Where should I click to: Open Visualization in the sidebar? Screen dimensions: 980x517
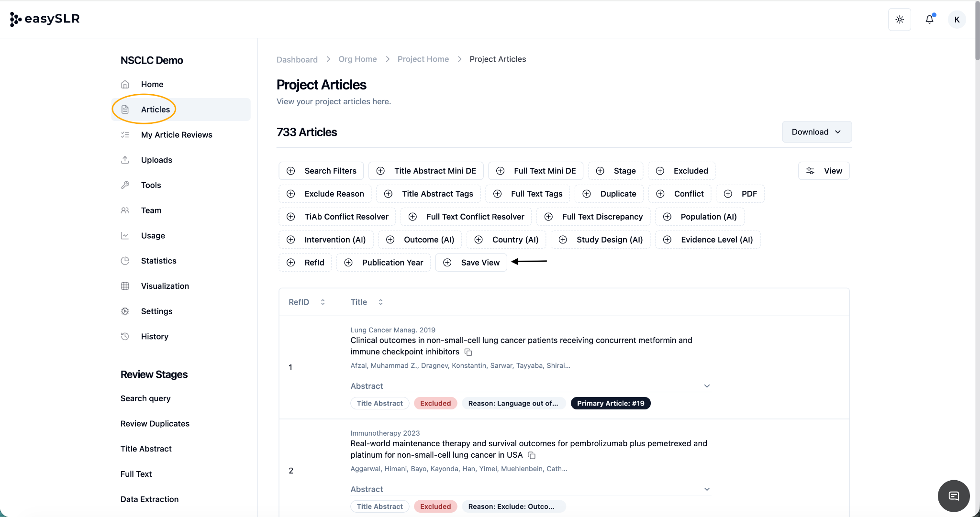point(165,286)
